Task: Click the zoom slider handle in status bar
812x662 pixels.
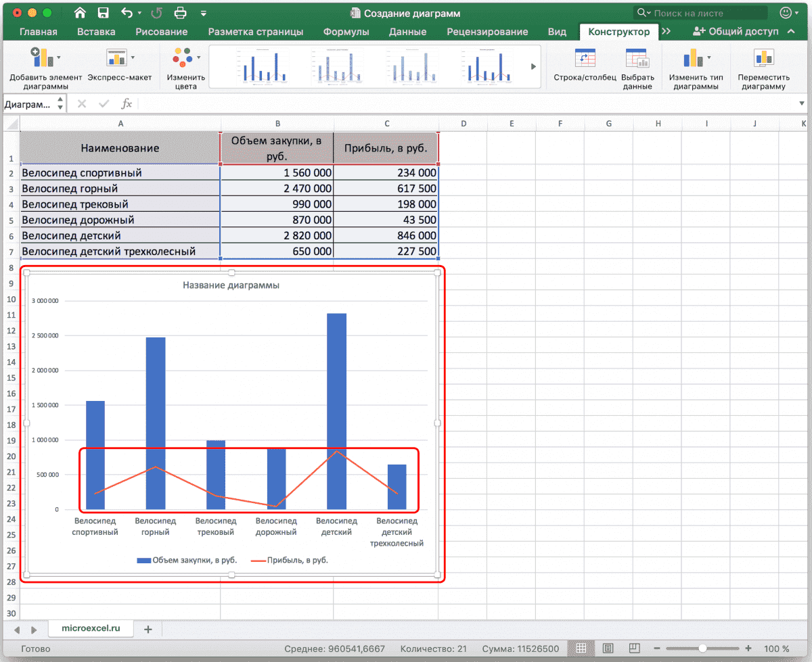Action: 704,648
